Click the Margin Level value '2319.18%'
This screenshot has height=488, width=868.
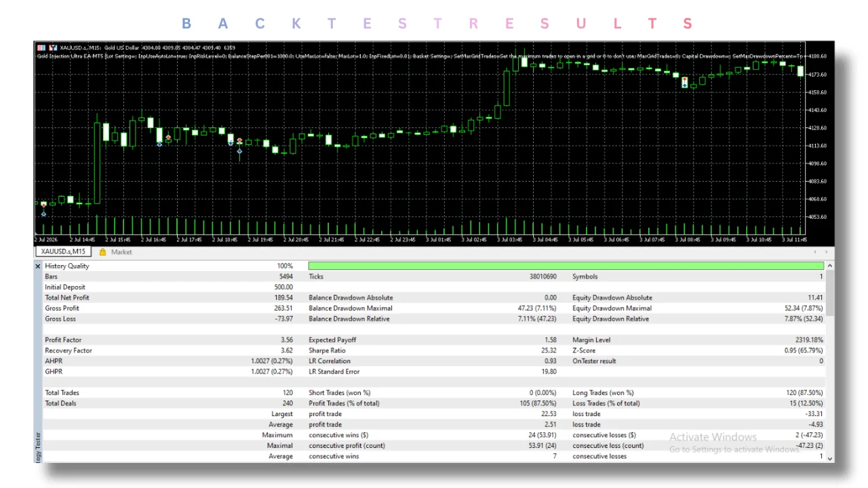point(810,340)
